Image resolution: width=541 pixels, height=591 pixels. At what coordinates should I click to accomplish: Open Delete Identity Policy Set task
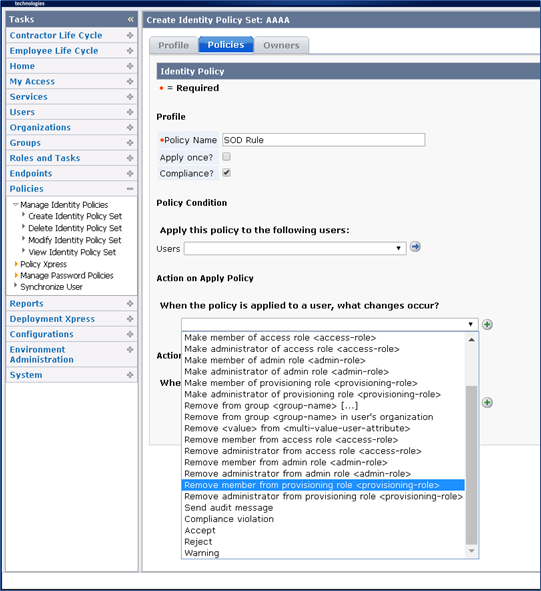pyautogui.click(x=75, y=228)
